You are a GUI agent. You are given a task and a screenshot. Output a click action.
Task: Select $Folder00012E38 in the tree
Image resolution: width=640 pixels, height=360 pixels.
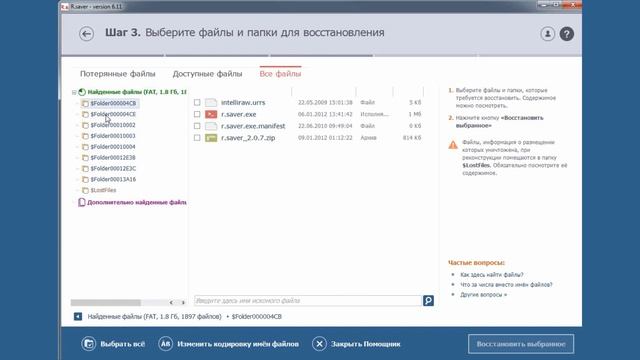[113, 158]
